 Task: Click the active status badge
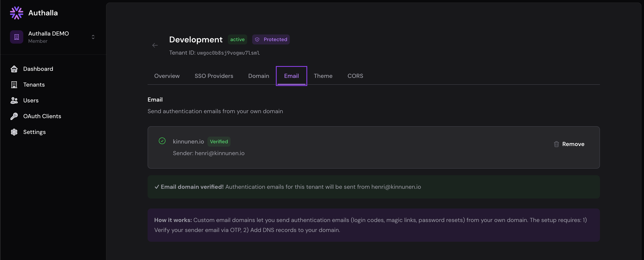[x=237, y=39]
